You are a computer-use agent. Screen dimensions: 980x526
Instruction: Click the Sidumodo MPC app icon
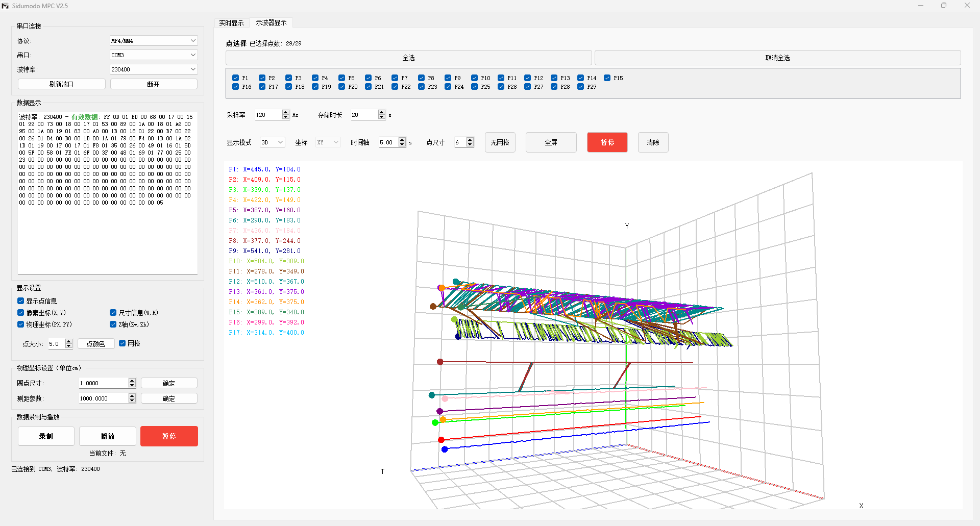pos(6,6)
